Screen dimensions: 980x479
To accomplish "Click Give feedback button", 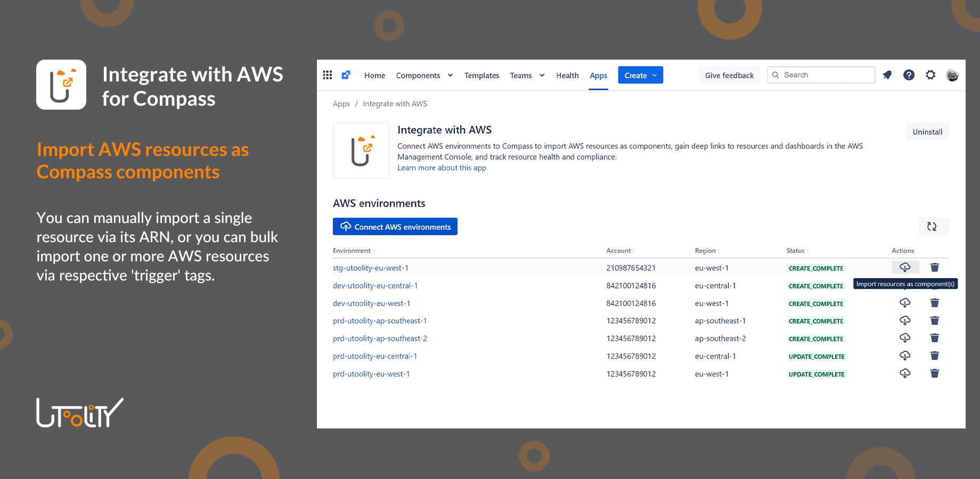I will tap(729, 75).
